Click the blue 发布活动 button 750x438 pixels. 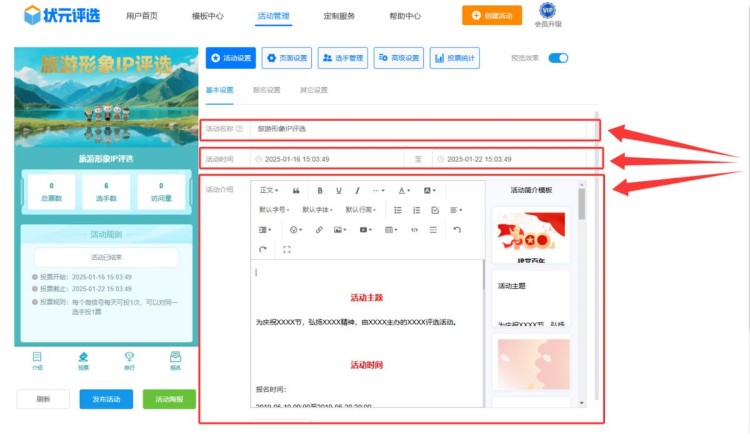(x=105, y=399)
